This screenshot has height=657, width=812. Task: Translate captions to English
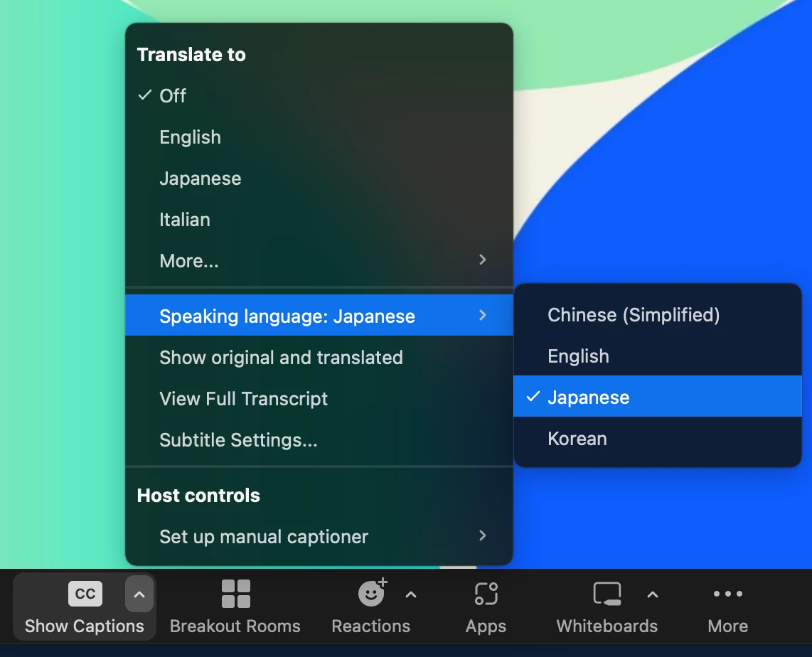click(319, 137)
